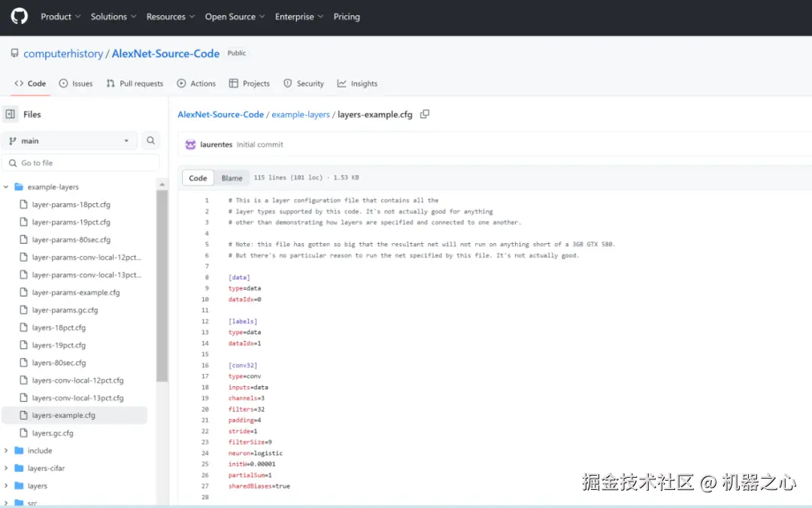Open the Security tab

(304, 84)
